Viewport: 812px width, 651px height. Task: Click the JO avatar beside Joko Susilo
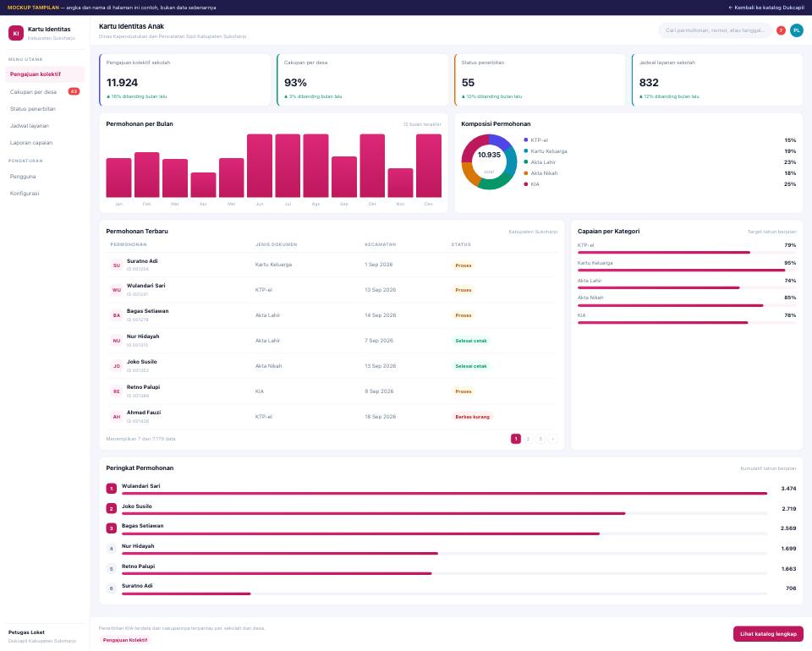[x=117, y=366]
